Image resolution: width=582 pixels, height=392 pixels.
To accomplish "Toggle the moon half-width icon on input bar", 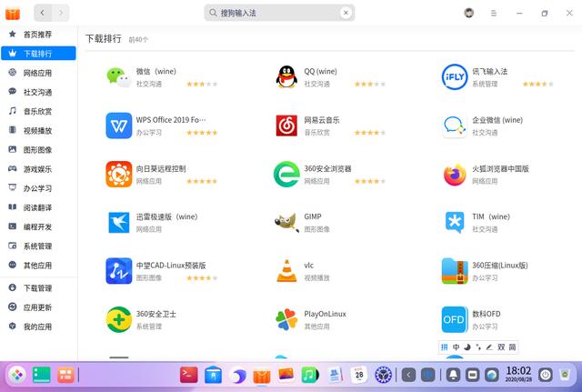I will (467, 347).
